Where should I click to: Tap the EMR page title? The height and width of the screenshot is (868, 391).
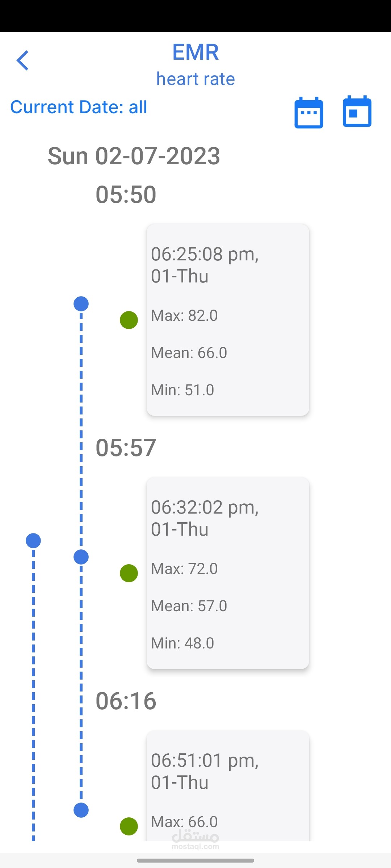[x=195, y=52]
